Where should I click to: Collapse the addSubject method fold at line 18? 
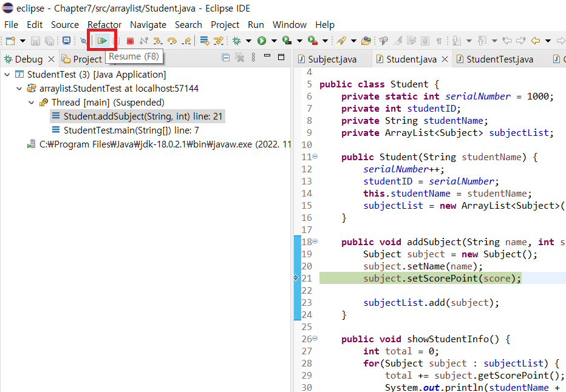click(x=315, y=242)
